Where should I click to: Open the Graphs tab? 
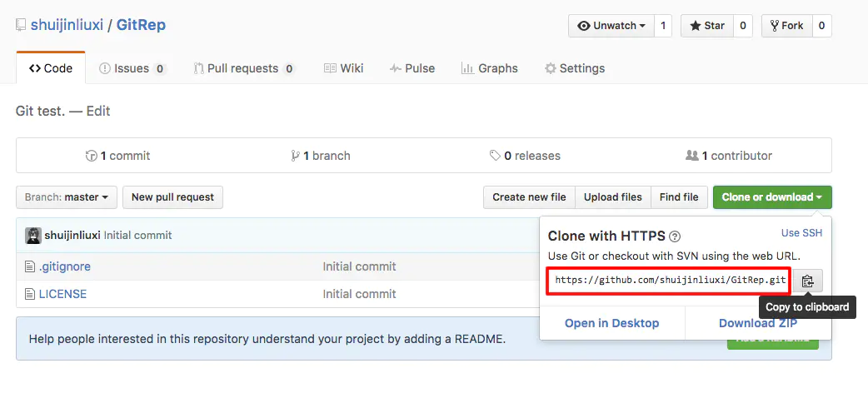489,68
